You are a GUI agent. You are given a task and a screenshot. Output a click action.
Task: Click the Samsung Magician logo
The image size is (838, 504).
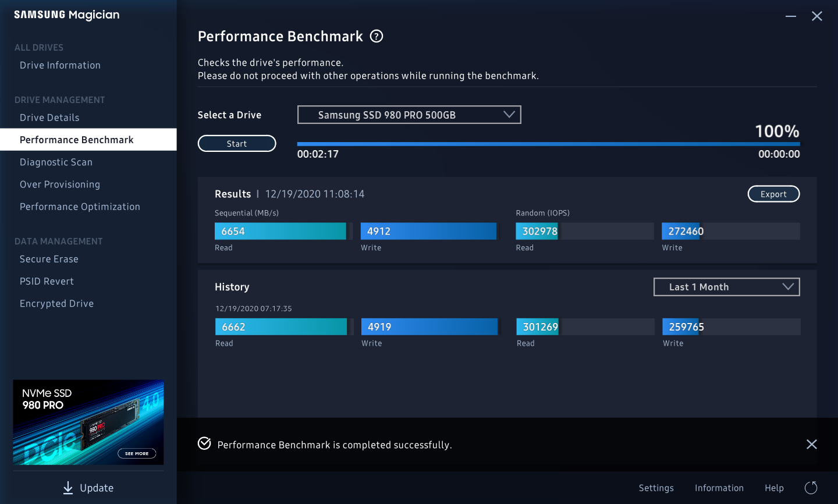pyautogui.click(x=66, y=15)
